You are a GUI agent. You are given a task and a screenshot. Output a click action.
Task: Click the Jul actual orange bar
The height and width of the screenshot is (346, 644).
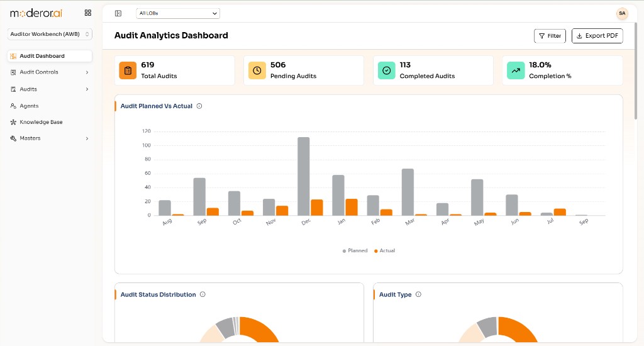(x=560, y=212)
